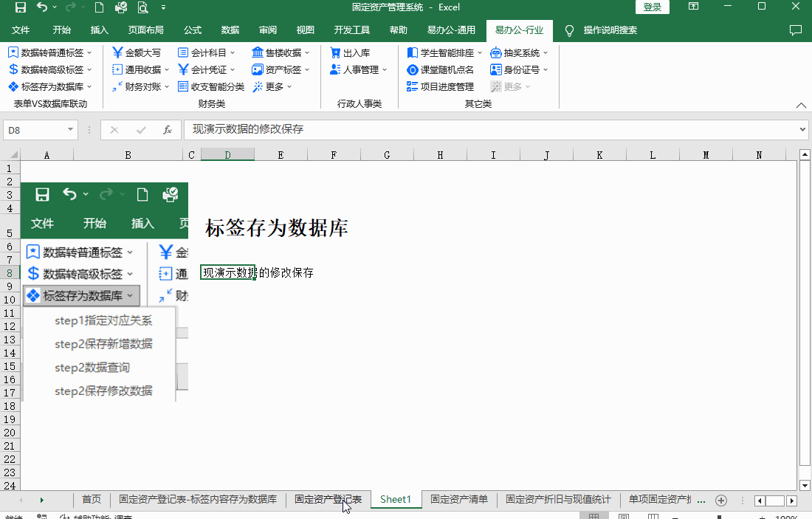
Task: Click the Name Box showing D8
Action: click(35, 130)
